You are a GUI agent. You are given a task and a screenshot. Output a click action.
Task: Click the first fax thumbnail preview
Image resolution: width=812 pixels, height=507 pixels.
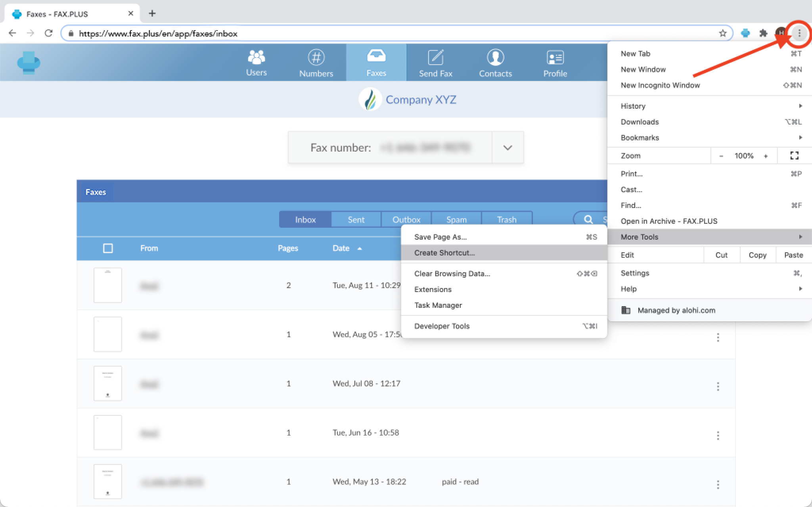pos(108,284)
